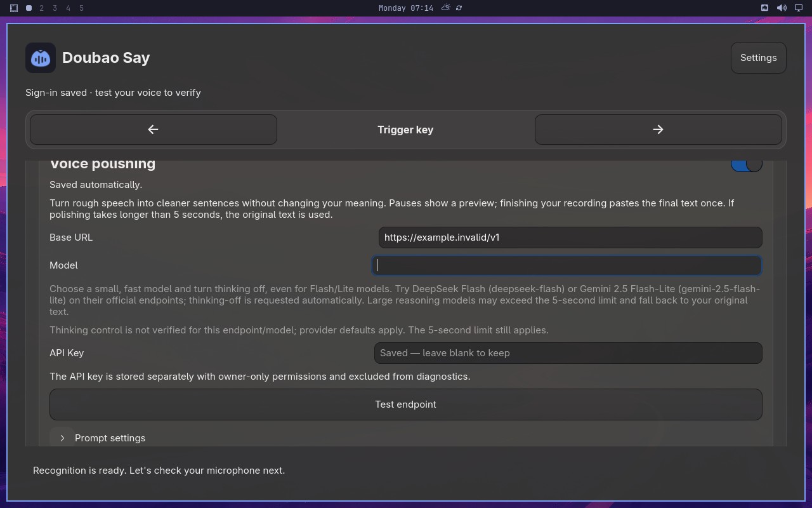Switch to workspace 2
The width and height of the screenshot is (812, 508).
point(42,8)
